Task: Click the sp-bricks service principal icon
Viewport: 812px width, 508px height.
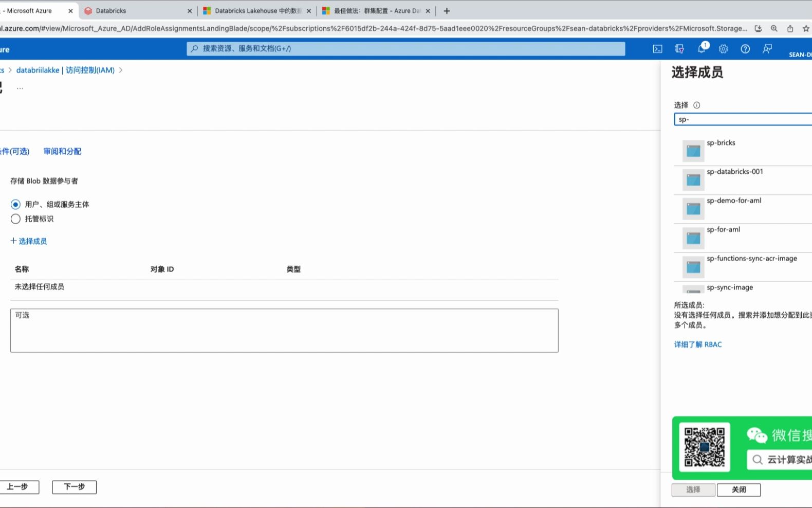Action: click(693, 151)
